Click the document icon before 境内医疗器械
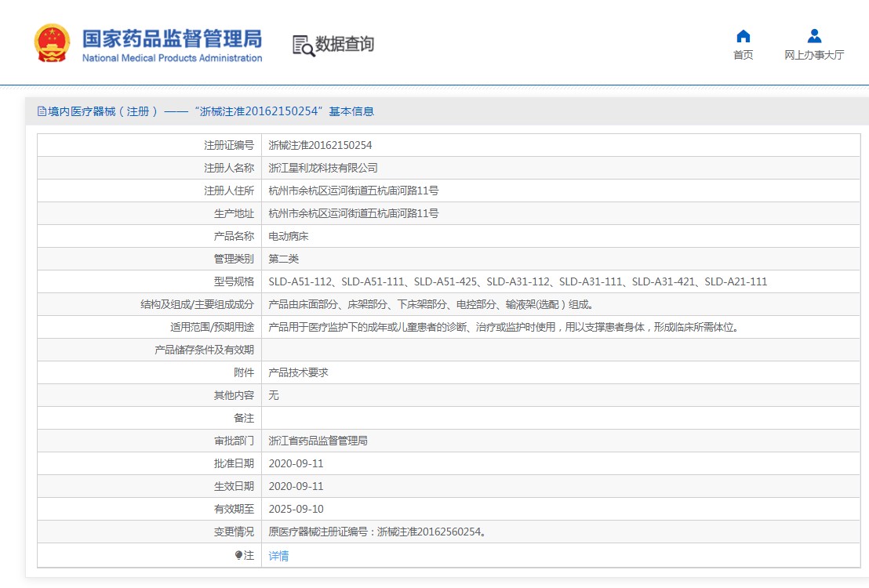This screenshot has height=588, width=869. (42, 111)
